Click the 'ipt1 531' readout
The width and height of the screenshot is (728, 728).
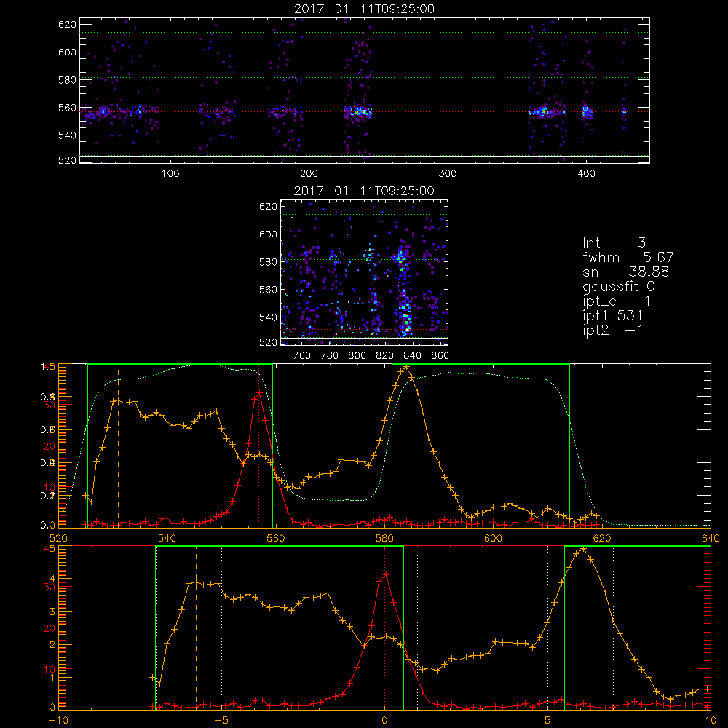coord(612,316)
